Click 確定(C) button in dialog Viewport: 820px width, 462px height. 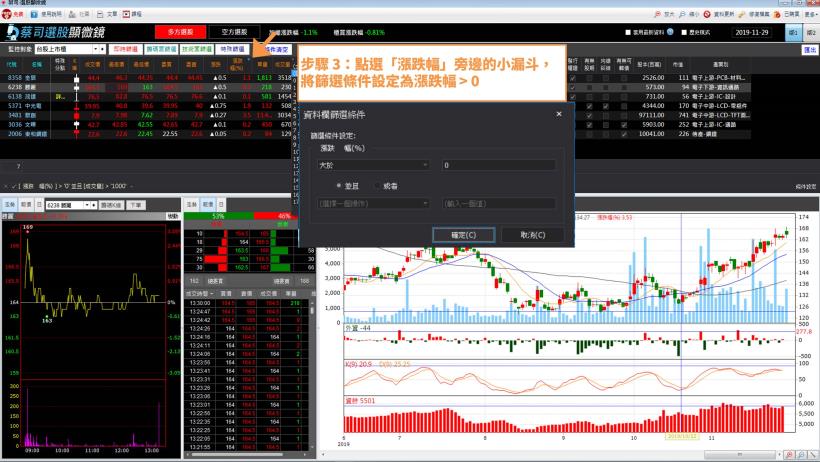tap(463, 235)
